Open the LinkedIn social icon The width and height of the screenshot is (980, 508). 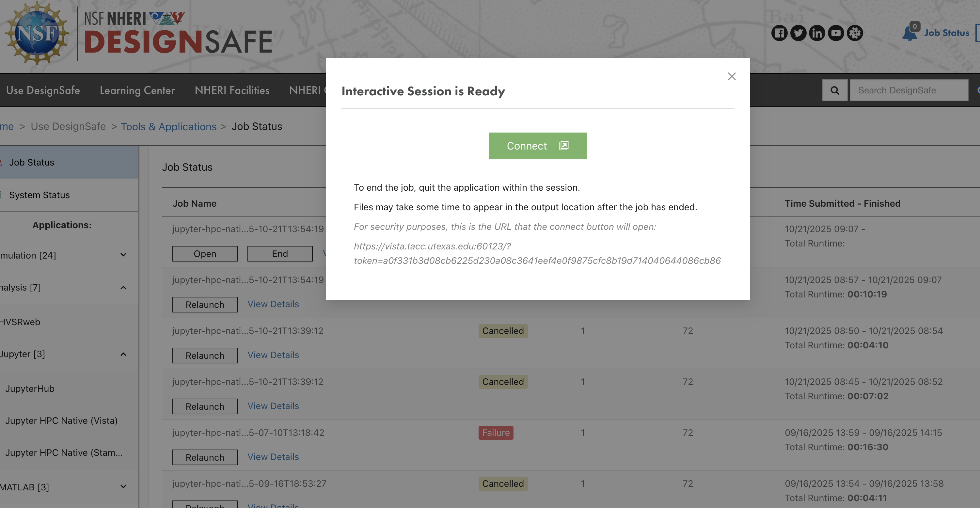tap(817, 33)
